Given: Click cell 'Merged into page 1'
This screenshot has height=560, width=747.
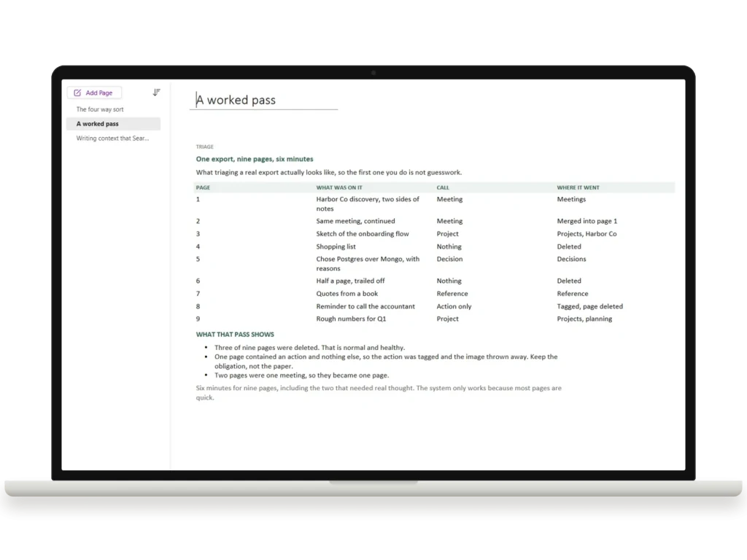Looking at the screenshot, I should [x=587, y=221].
